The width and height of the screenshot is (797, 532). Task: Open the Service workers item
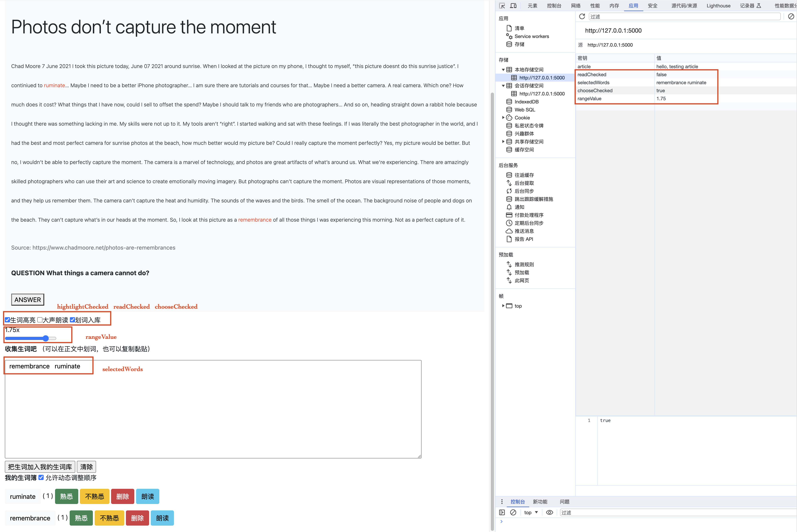532,36
